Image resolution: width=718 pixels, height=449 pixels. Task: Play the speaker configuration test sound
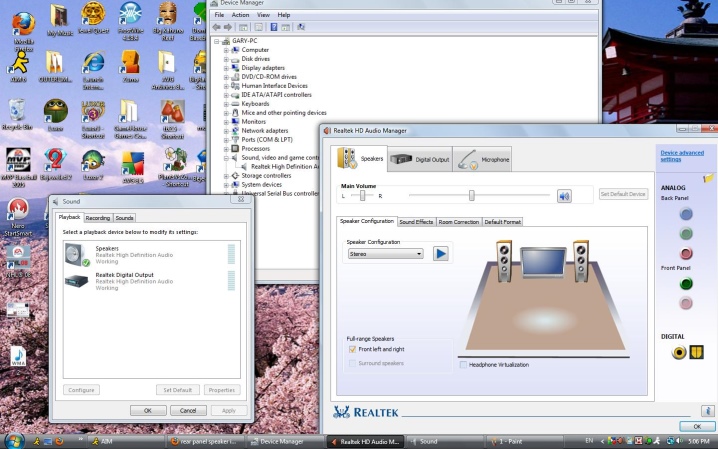click(x=441, y=254)
